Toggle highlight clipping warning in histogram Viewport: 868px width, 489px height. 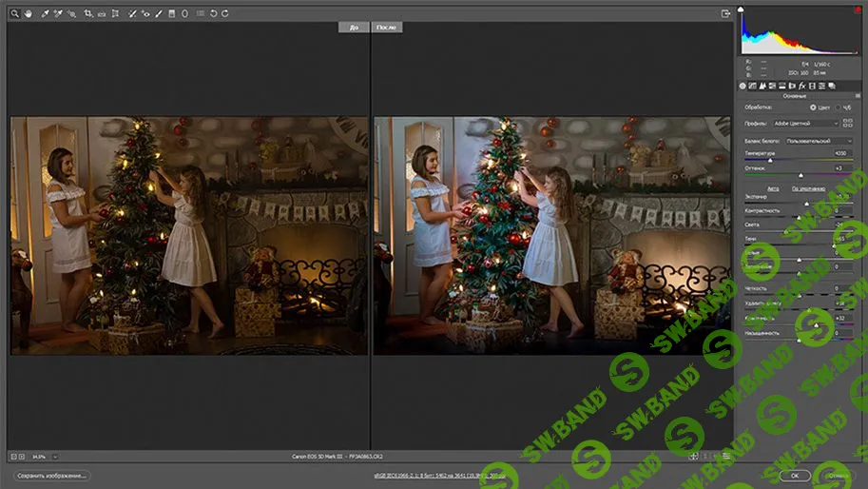click(x=858, y=10)
